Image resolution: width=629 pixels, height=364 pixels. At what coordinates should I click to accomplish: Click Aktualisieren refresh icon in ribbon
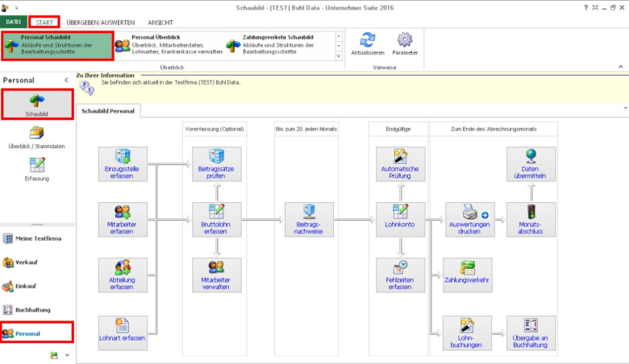(x=368, y=43)
